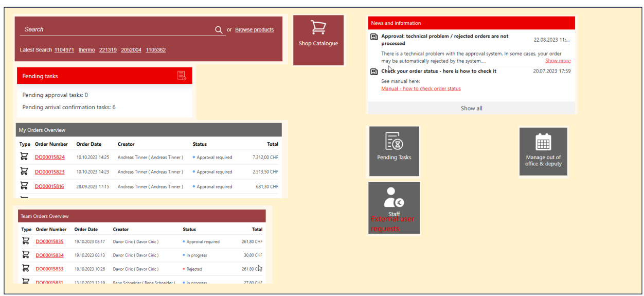This screenshot has width=644, height=296.
Task: Click cart icon beside order DO00015835
Action: [26, 241]
